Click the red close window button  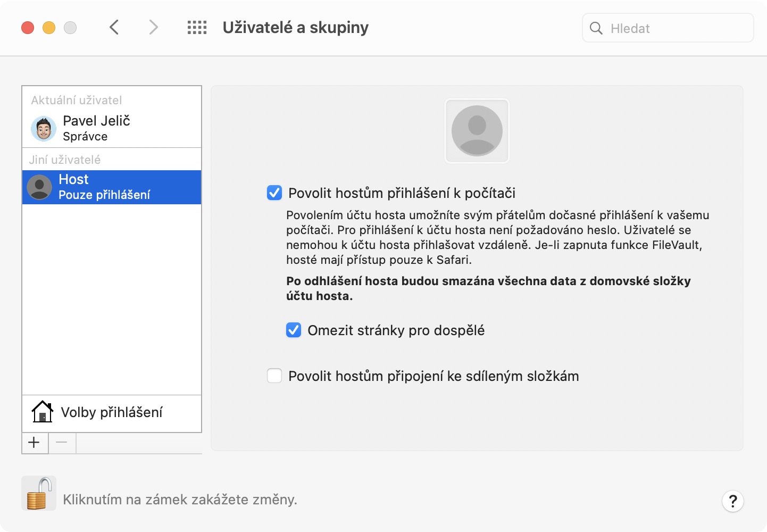coord(28,28)
